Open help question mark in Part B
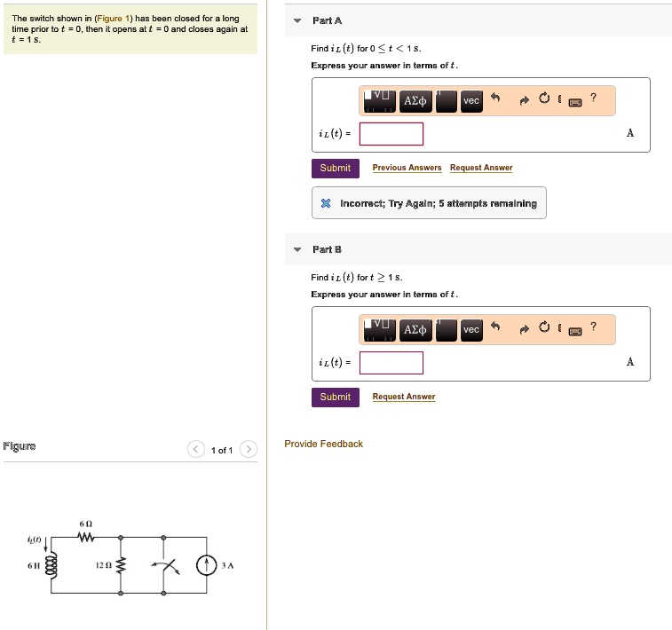 point(593,327)
